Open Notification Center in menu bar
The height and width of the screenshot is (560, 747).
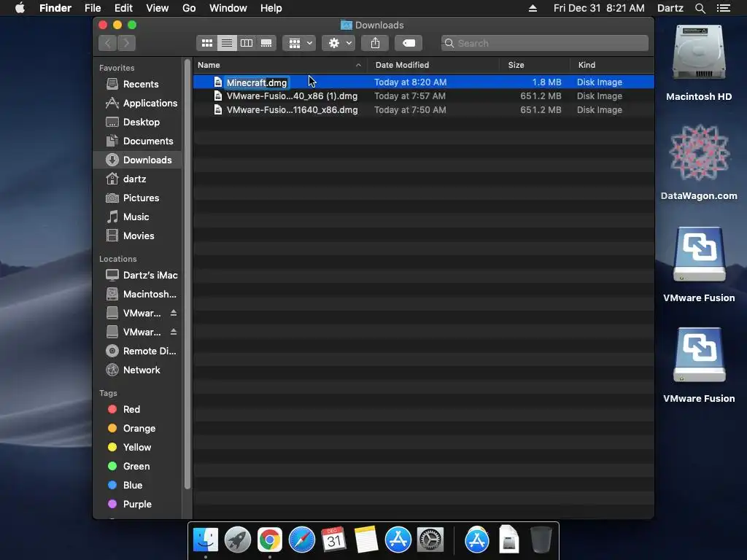click(x=724, y=8)
